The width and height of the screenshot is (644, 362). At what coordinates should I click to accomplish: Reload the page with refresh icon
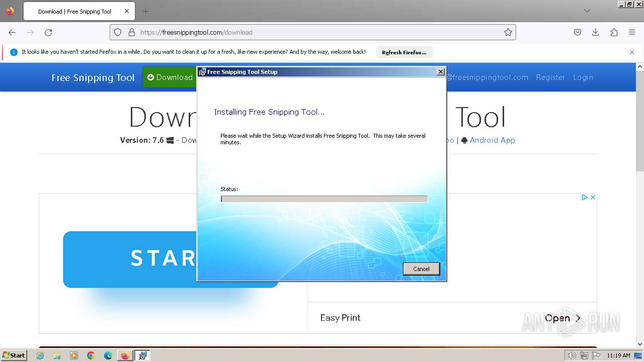(x=48, y=32)
